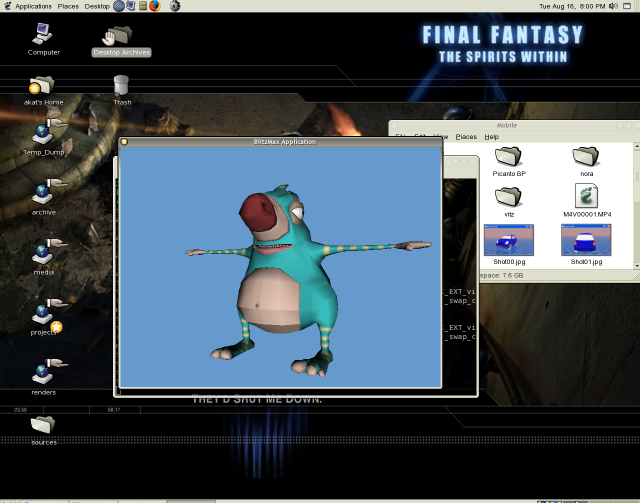Image resolution: width=640 pixels, height=503 pixels.
Task: Launch Firefox from the top panel
Action: (155, 6)
